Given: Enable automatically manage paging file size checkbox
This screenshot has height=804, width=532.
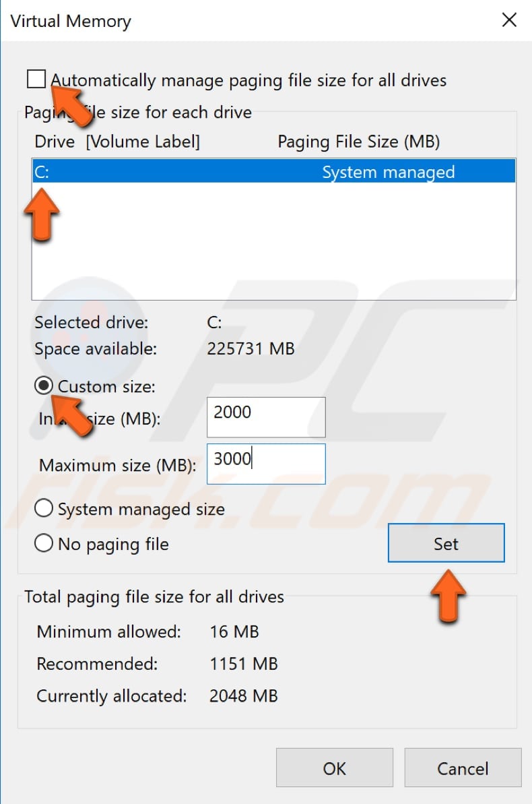Looking at the screenshot, I should click(x=36, y=79).
